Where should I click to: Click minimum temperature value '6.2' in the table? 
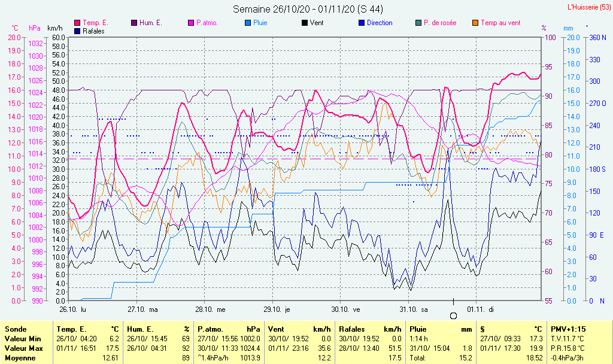tap(114, 339)
